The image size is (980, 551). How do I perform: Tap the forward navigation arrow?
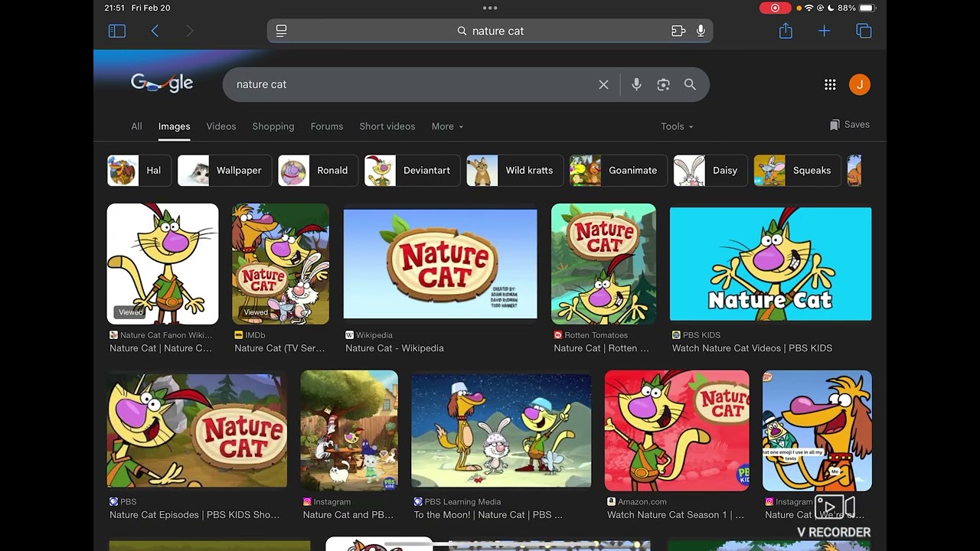[x=189, y=31]
